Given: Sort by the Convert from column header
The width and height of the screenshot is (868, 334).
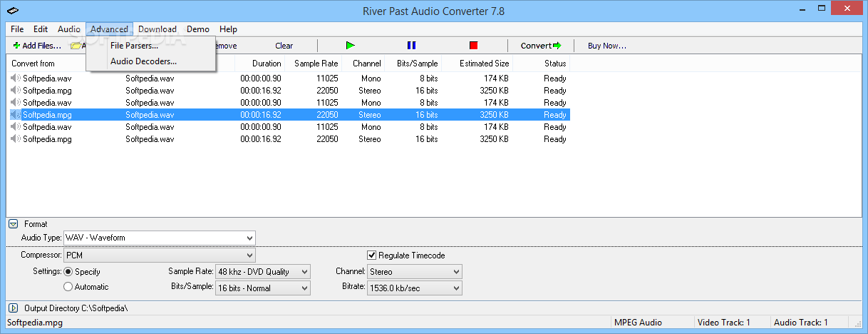Looking at the screenshot, I should [33, 64].
